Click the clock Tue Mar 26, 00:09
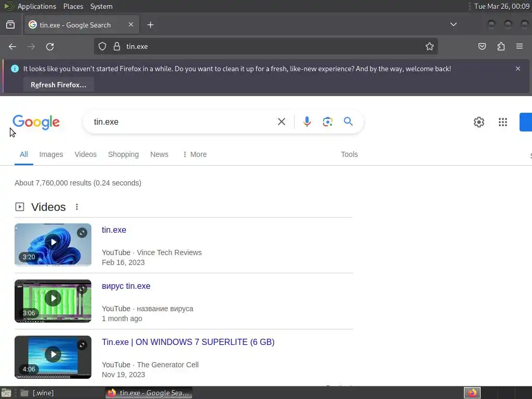The height and width of the screenshot is (399, 532). (x=502, y=6)
